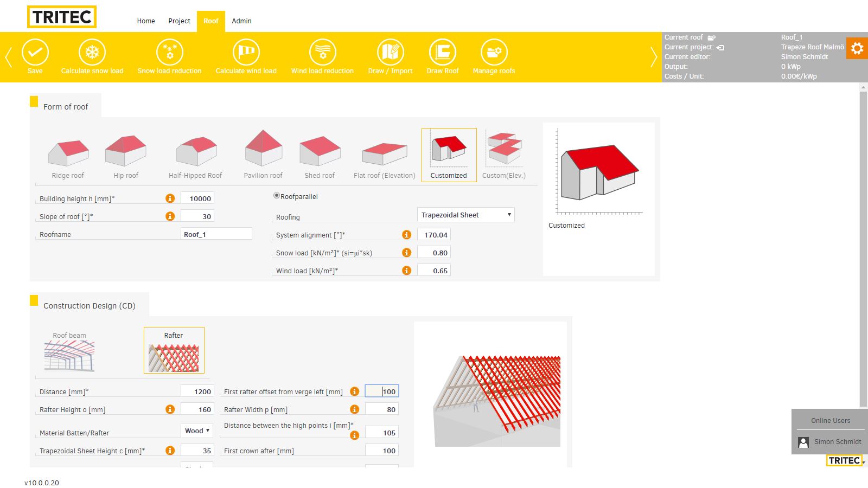The width and height of the screenshot is (868, 488).
Task: Open Material Batten/Rafter Wood dropdown
Action: [197, 431]
